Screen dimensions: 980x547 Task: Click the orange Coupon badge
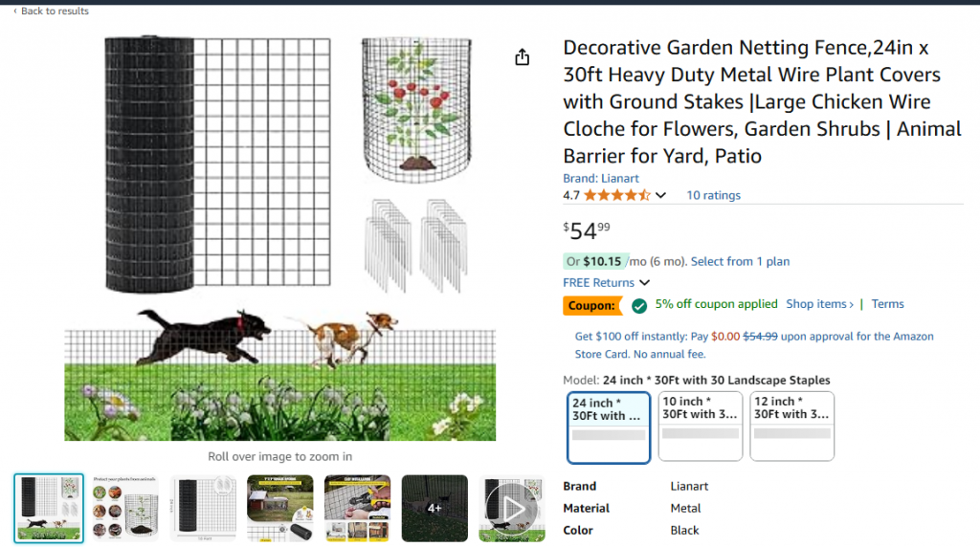[x=591, y=306]
